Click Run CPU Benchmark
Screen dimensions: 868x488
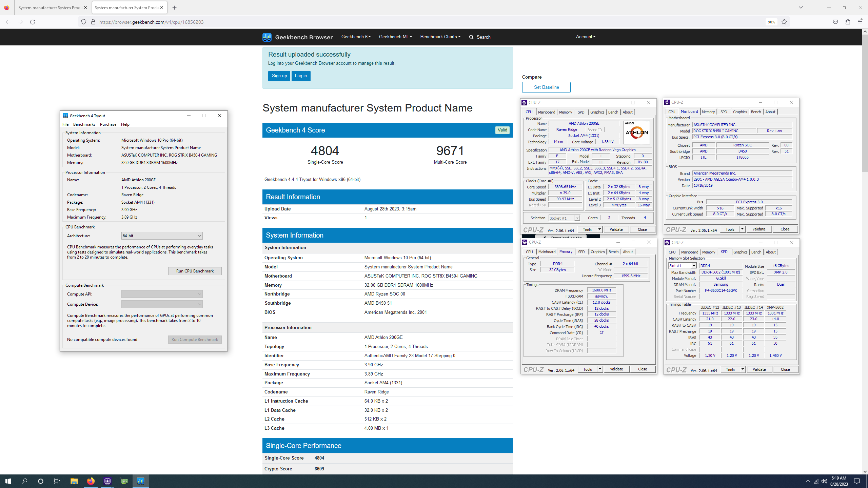tap(195, 271)
